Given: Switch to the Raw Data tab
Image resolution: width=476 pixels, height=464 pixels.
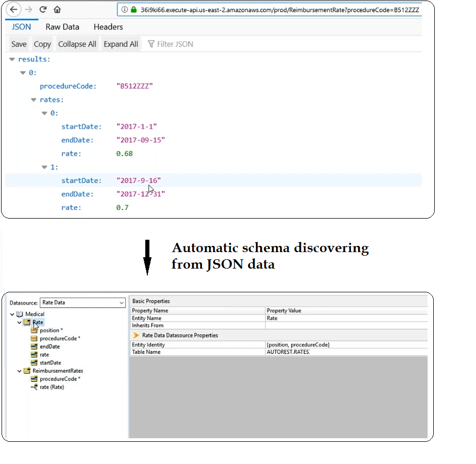Looking at the screenshot, I should [62, 27].
